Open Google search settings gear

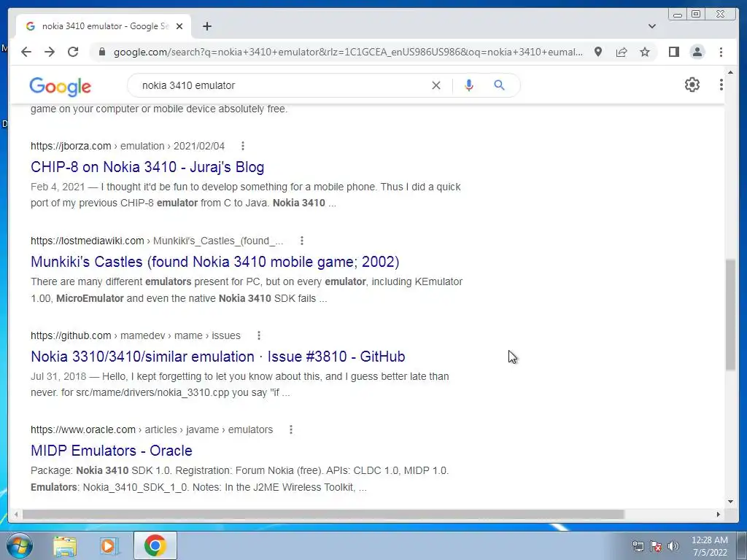pos(692,85)
